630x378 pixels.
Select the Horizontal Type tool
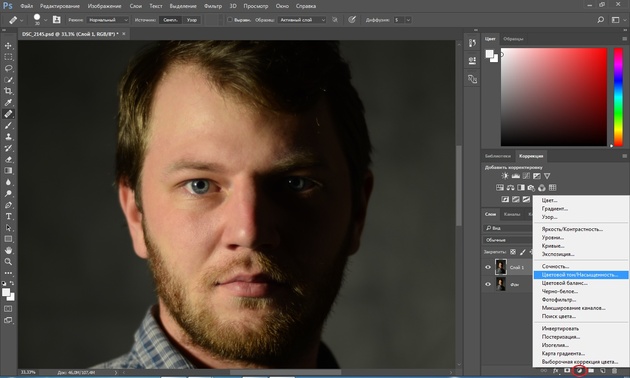8,216
